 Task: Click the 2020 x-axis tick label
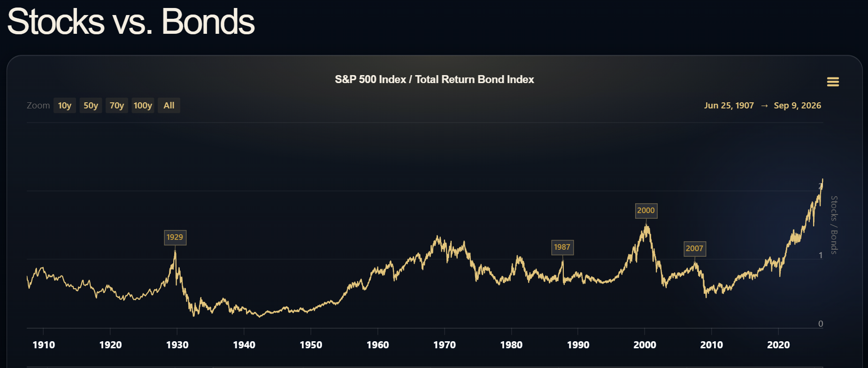(x=778, y=345)
